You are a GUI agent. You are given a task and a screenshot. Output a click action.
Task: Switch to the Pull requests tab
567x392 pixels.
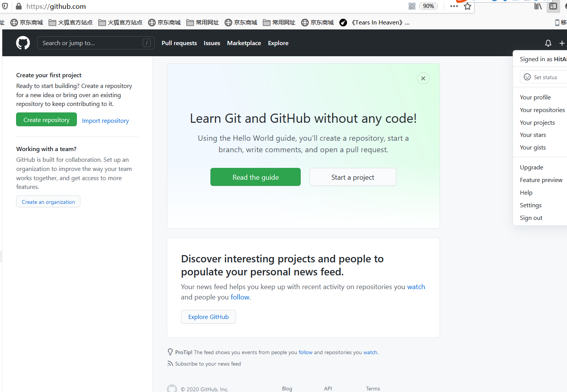pyautogui.click(x=179, y=43)
